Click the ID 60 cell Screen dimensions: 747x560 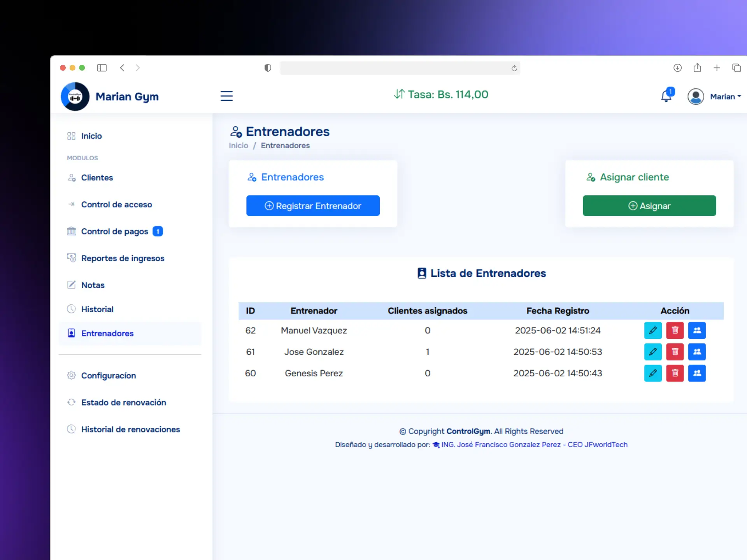pyautogui.click(x=250, y=373)
